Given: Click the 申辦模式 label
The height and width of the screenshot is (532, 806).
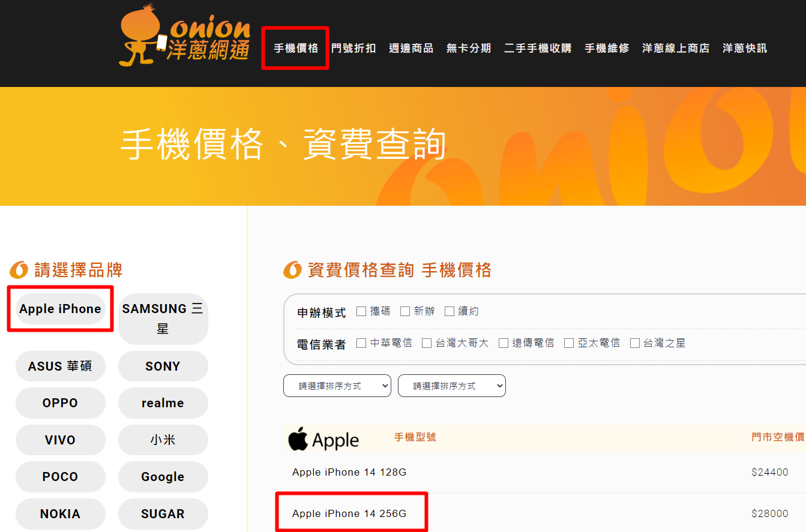Looking at the screenshot, I should [322, 312].
